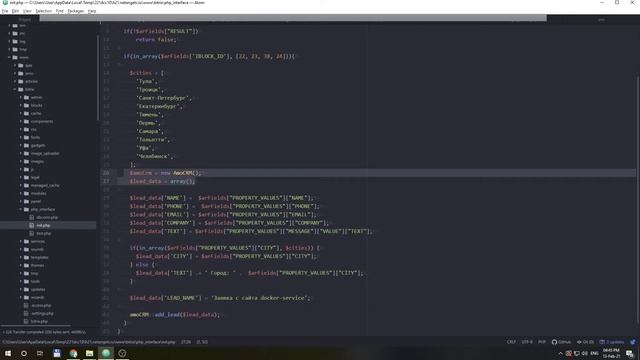Click the 'Уфа' city entry line
This screenshot has height=360, width=640.
pyautogui.click(x=145, y=148)
